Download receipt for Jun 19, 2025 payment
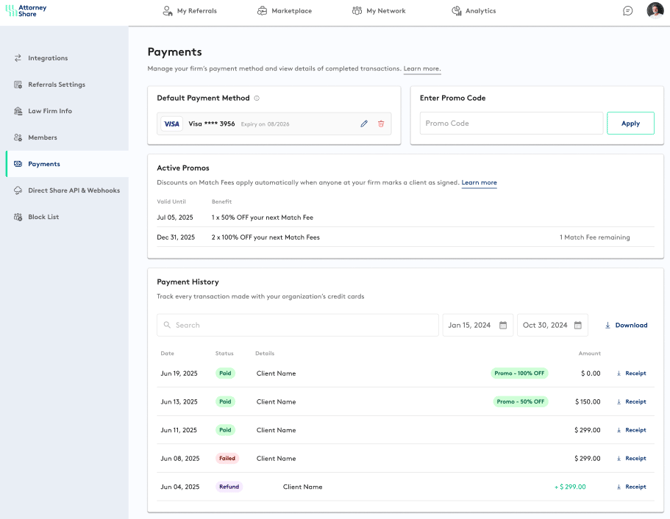The image size is (670, 519). pyautogui.click(x=631, y=374)
